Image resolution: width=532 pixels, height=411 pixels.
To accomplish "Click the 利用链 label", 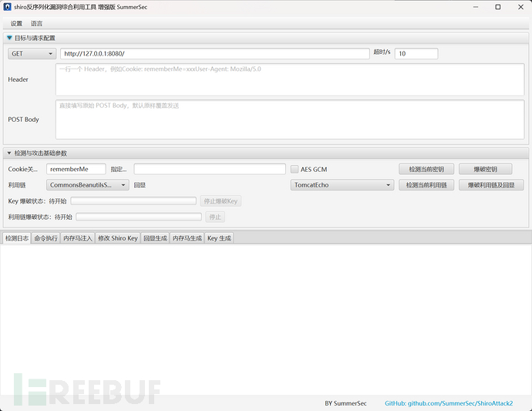I will (17, 185).
